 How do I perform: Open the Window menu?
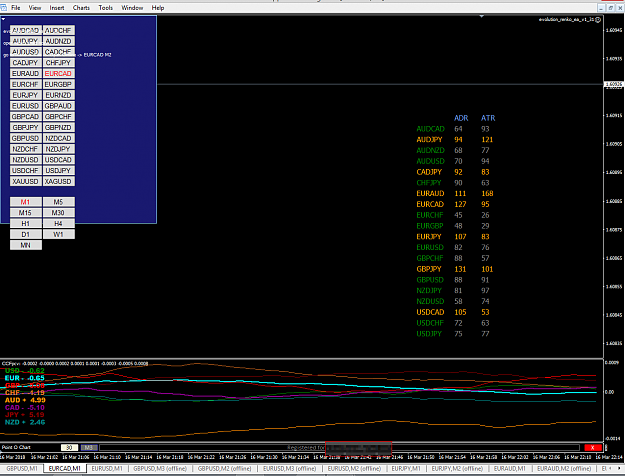click(132, 8)
